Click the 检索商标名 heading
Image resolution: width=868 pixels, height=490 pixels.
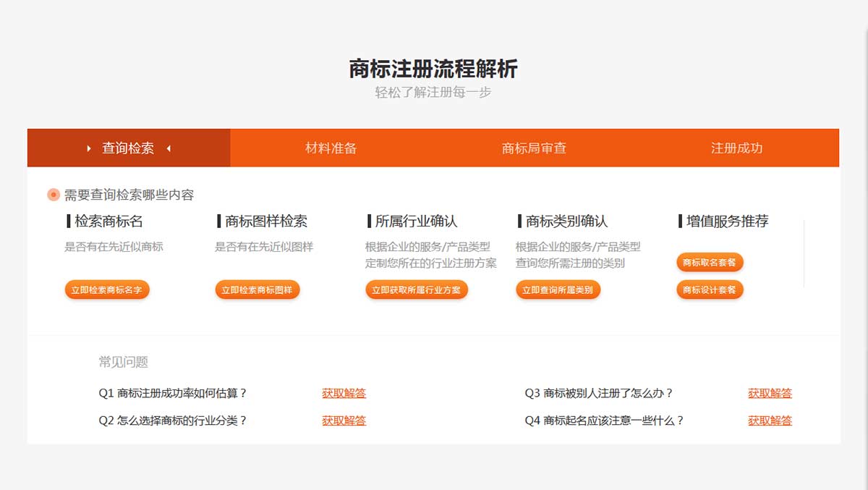tap(109, 221)
